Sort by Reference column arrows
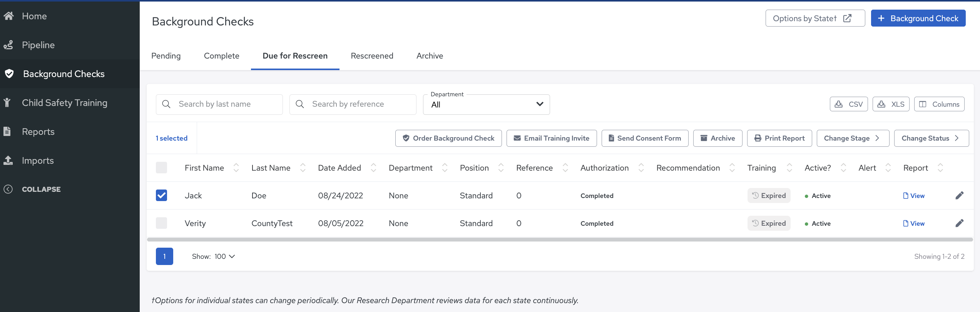 pos(565,168)
